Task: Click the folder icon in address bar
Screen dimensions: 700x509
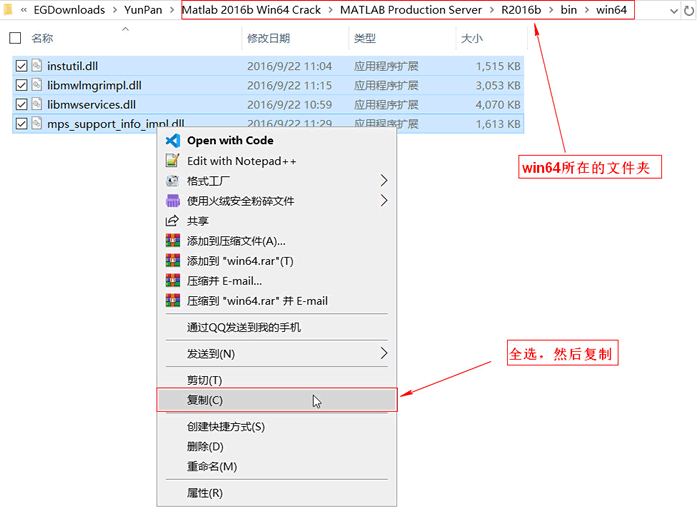Action: click(8, 9)
